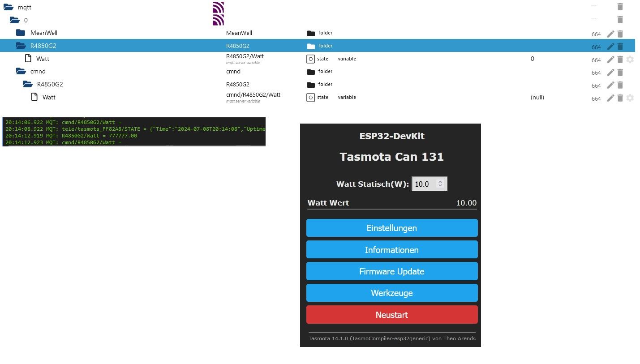Open settings gear for cmnd/R4850G2/Watt
The height and width of the screenshot is (364, 640).
coord(630,98)
